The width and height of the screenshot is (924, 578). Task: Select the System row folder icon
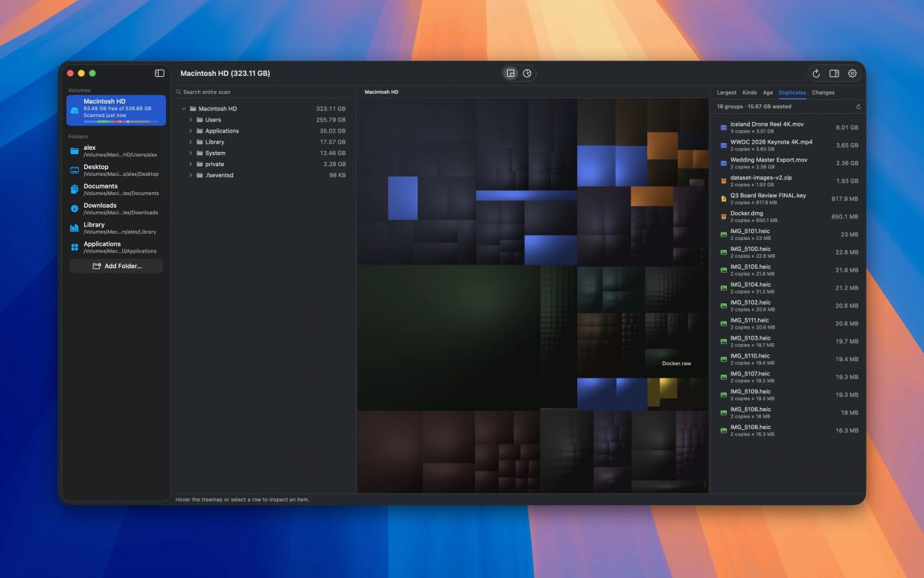click(x=200, y=153)
